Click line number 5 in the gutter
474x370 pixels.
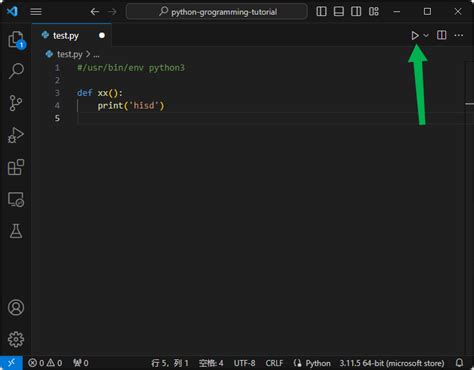pyautogui.click(x=57, y=118)
